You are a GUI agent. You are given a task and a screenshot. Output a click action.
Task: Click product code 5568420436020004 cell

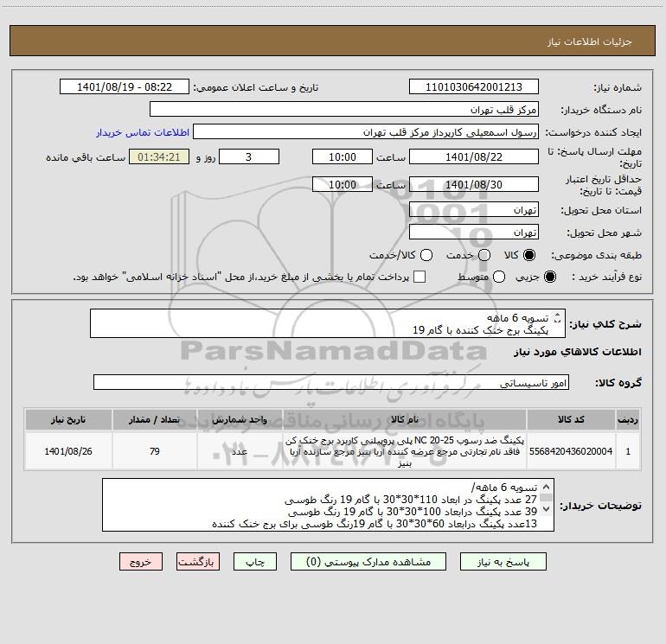571,451
